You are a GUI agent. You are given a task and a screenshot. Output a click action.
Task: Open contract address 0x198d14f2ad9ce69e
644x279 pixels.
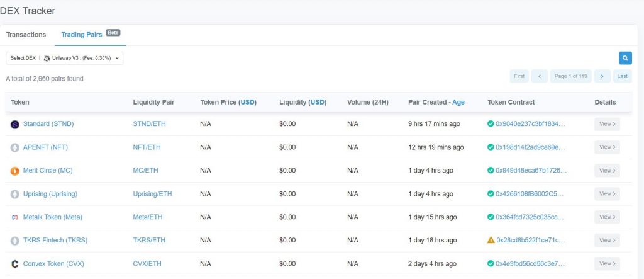coord(530,147)
